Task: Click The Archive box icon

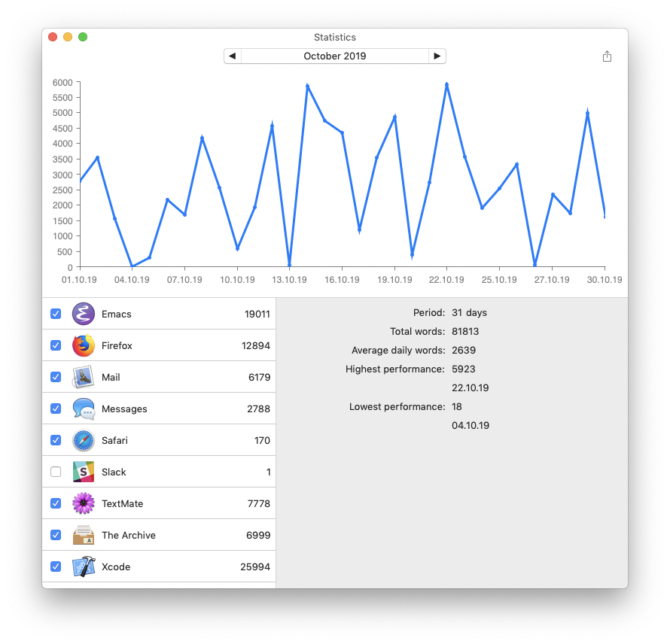Action: 84,535
